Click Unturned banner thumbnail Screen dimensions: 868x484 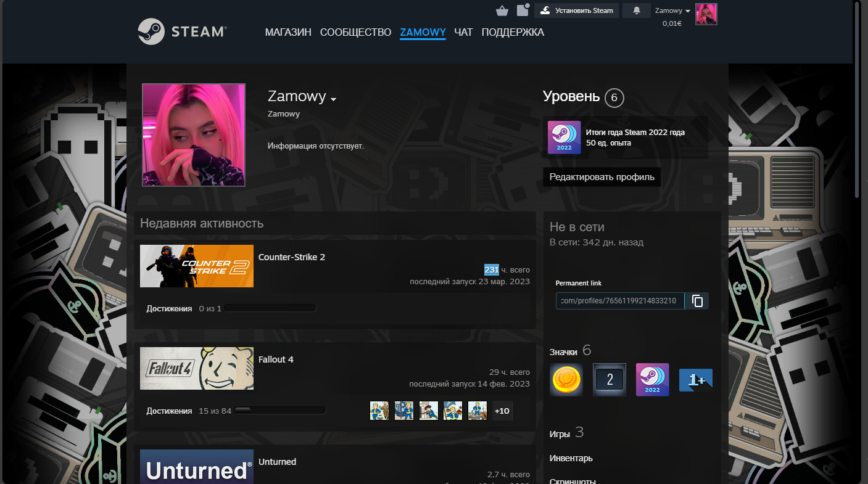coord(197,467)
